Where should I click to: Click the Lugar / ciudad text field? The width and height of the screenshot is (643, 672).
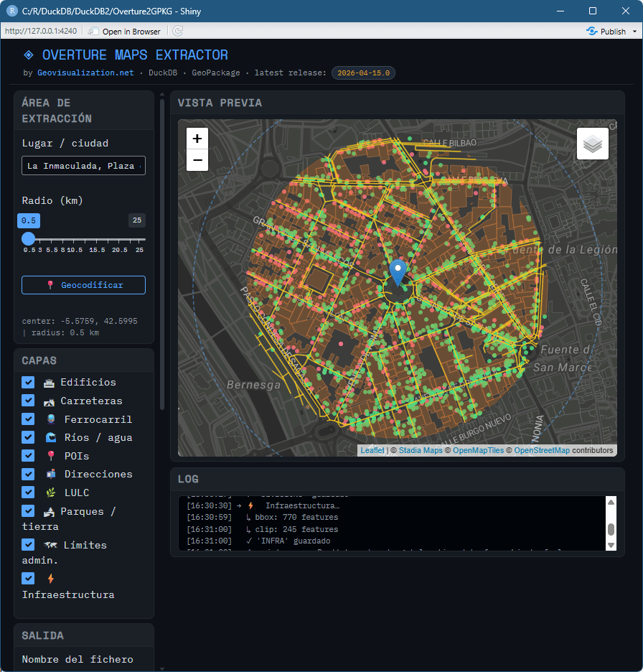(83, 165)
